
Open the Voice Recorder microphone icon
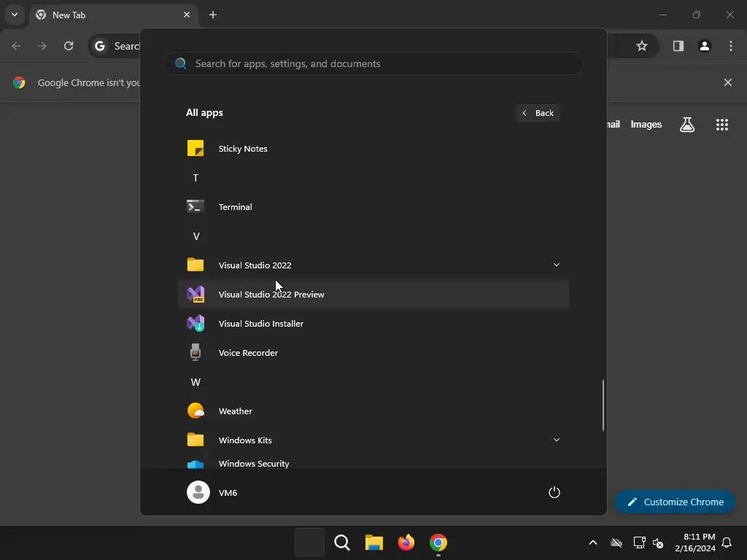196,352
